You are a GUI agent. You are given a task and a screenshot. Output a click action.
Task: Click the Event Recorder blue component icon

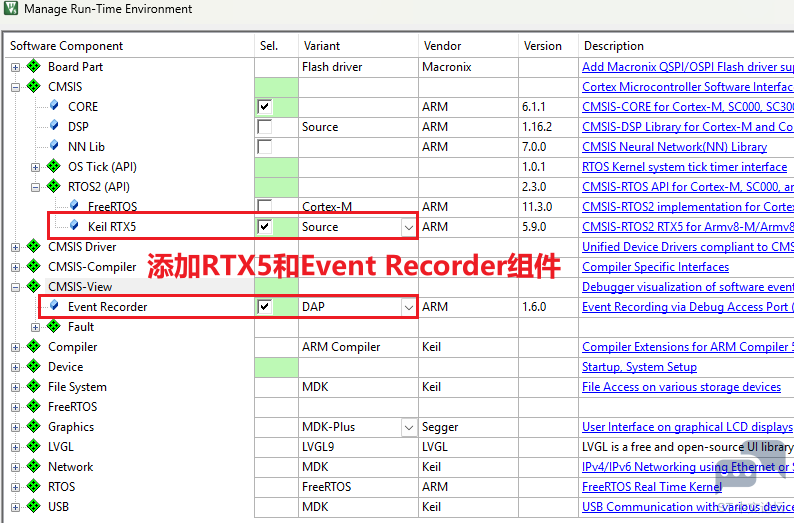(54, 305)
